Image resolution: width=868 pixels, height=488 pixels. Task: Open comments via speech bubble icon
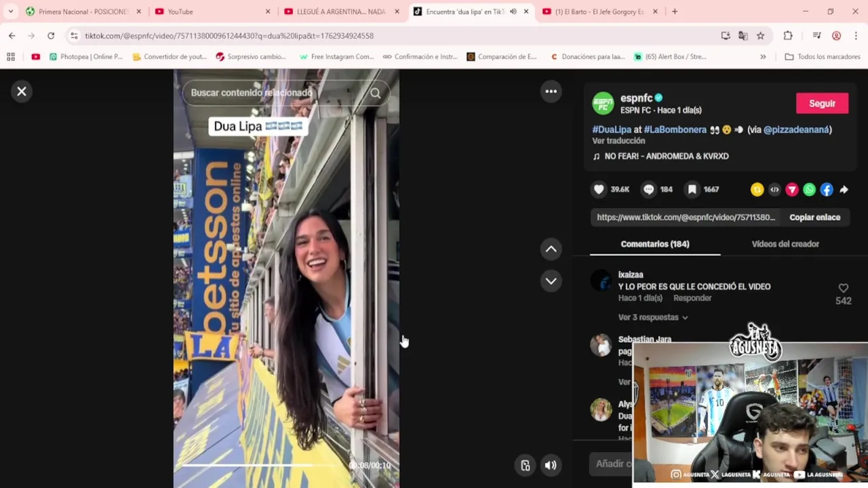coord(649,190)
